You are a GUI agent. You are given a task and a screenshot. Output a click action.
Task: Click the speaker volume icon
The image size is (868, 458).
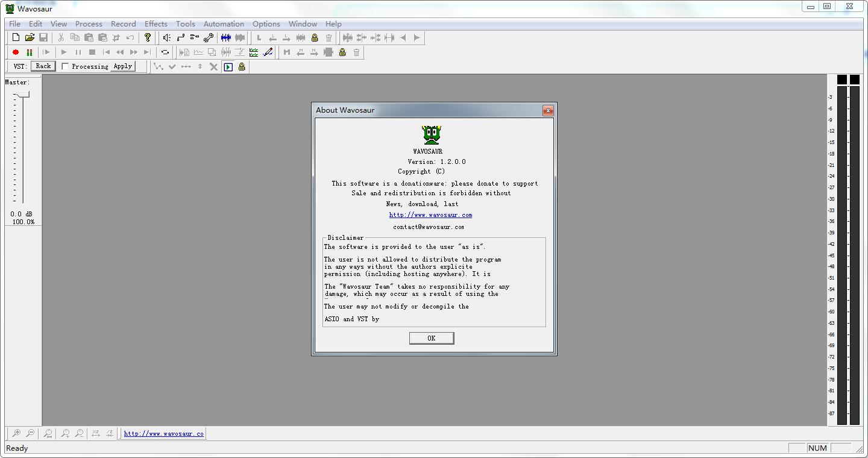(167, 37)
